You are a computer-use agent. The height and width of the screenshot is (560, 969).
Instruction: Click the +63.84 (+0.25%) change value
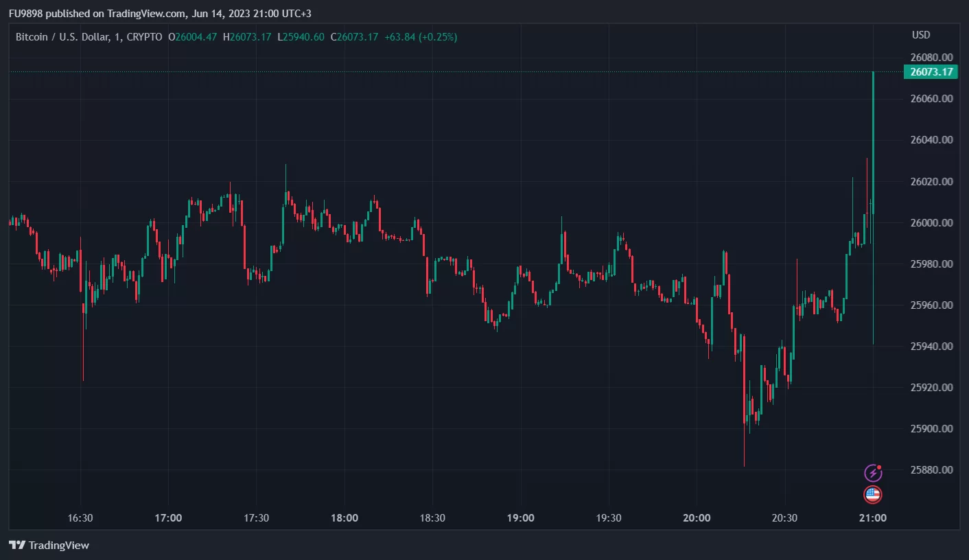coord(420,37)
